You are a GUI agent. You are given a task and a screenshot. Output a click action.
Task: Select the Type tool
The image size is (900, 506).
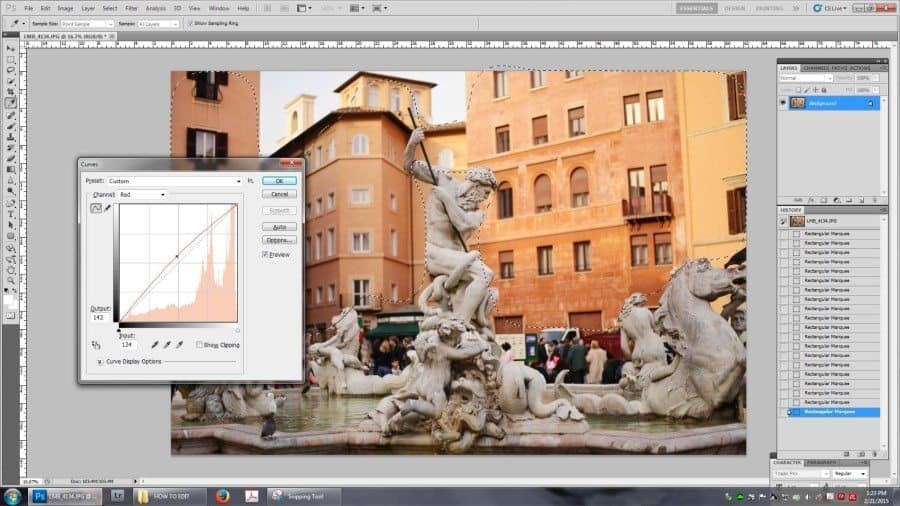[11, 214]
